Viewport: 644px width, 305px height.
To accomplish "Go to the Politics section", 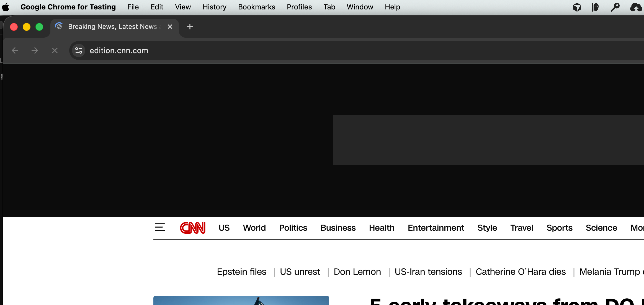I will (293, 228).
